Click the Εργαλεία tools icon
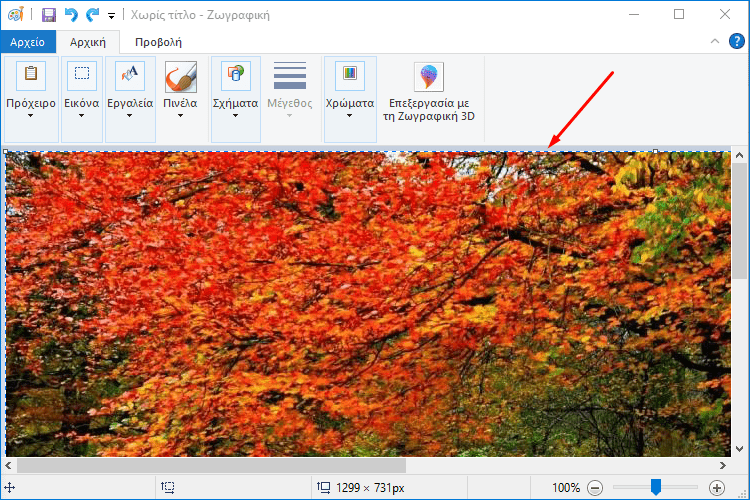750x500 pixels. [130, 76]
